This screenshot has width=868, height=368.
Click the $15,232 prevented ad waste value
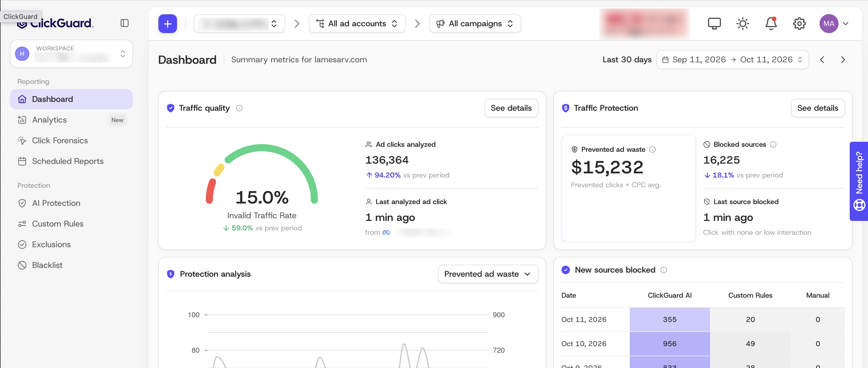[607, 167]
